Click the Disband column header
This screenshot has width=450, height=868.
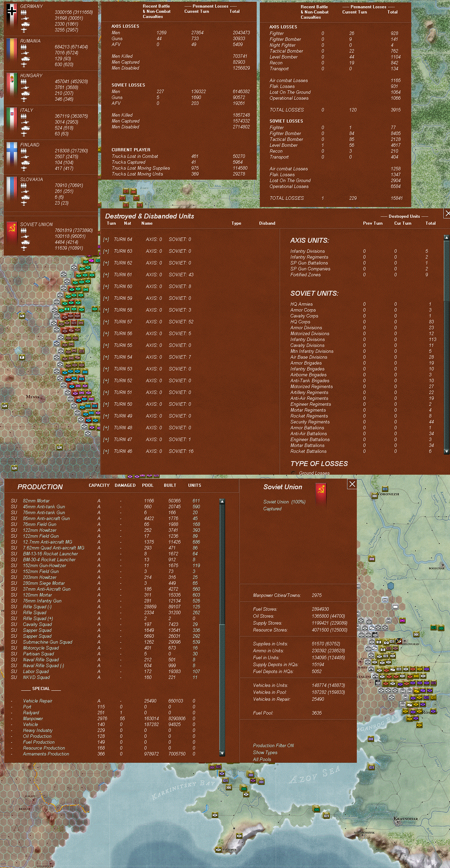tap(267, 223)
